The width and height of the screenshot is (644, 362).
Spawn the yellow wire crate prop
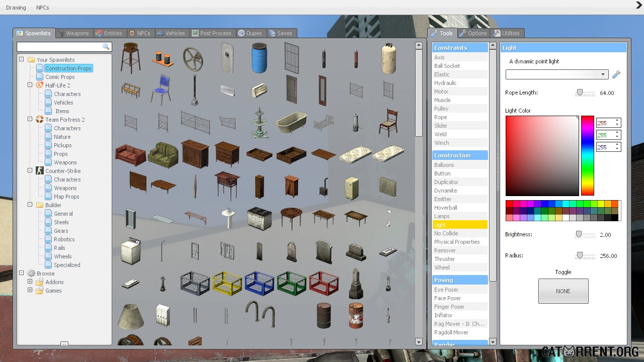(x=227, y=283)
